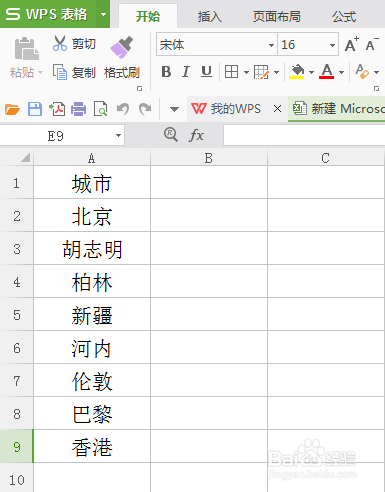Open the 宋体 font name dropdown

tap(271, 45)
